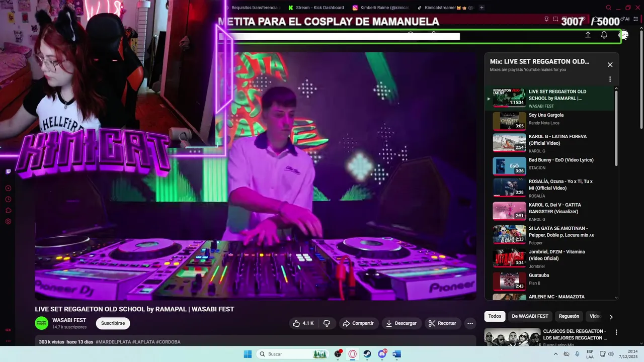Switch to Kimicatstreamer TikTok tab
The width and height of the screenshot is (644, 362).
click(445, 8)
